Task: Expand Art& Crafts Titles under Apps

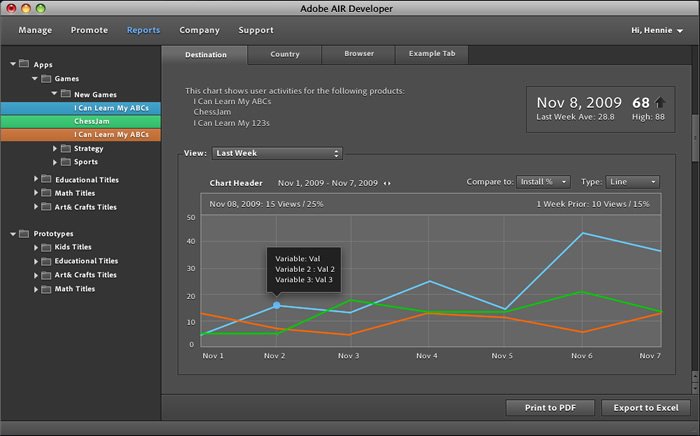Action: tap(36, 207)
